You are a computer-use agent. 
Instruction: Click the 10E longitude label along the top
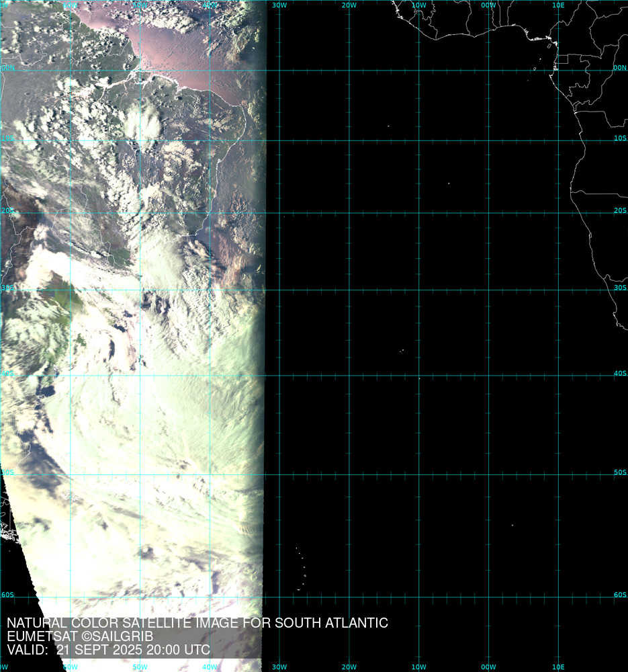tap(558, 5)
